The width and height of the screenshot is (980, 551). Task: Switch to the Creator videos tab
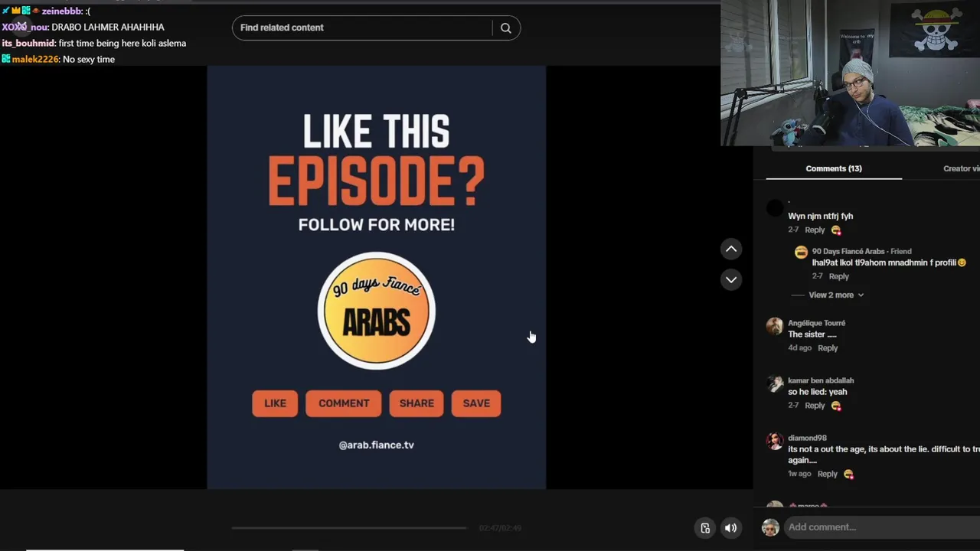(x=962, y=168)
